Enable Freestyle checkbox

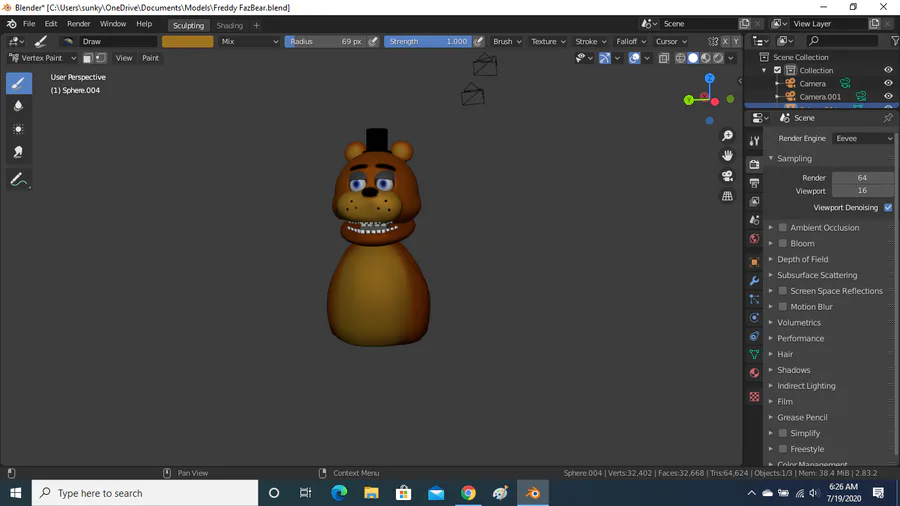(x=782, y=449)
